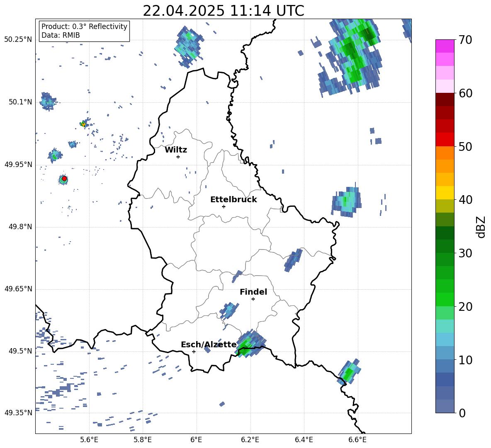Click the colorbar value 60

tap(465, 94)
